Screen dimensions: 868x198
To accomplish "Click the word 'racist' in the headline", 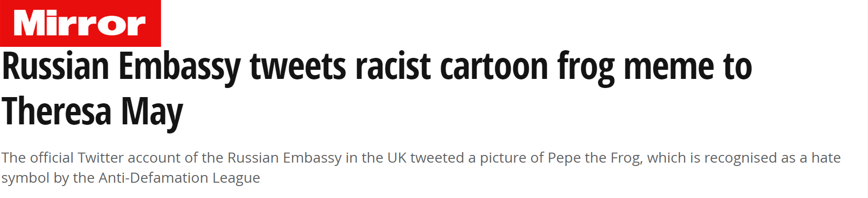I will (393, 66).
